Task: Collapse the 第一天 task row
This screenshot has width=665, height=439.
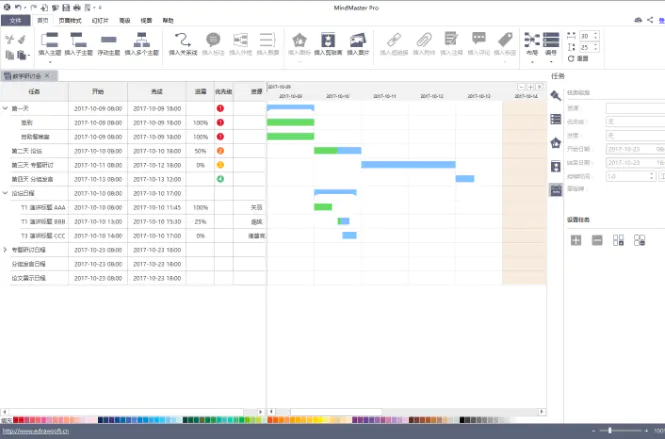Action: [5, 108]
